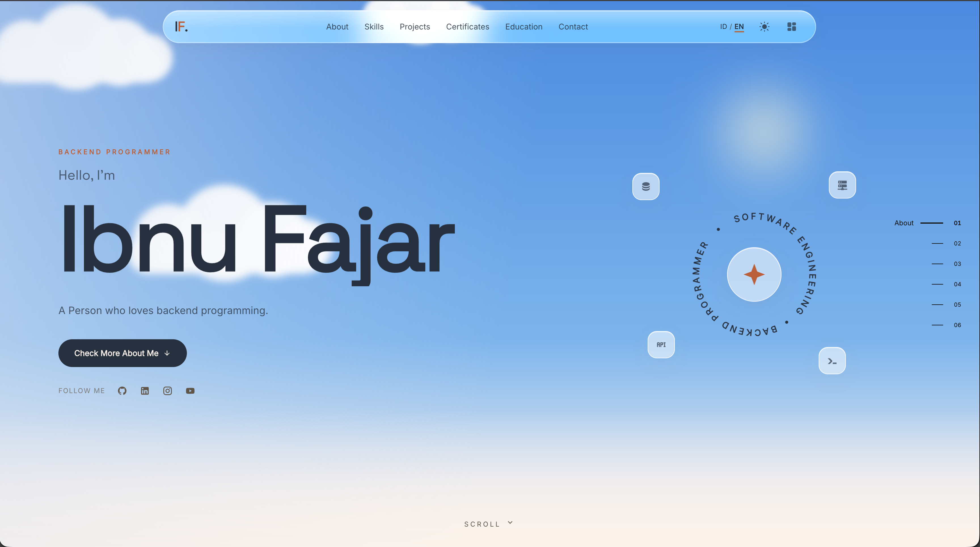Jump to section 02 marker
This screenshot has height=547, width=980.
[946, 243]
